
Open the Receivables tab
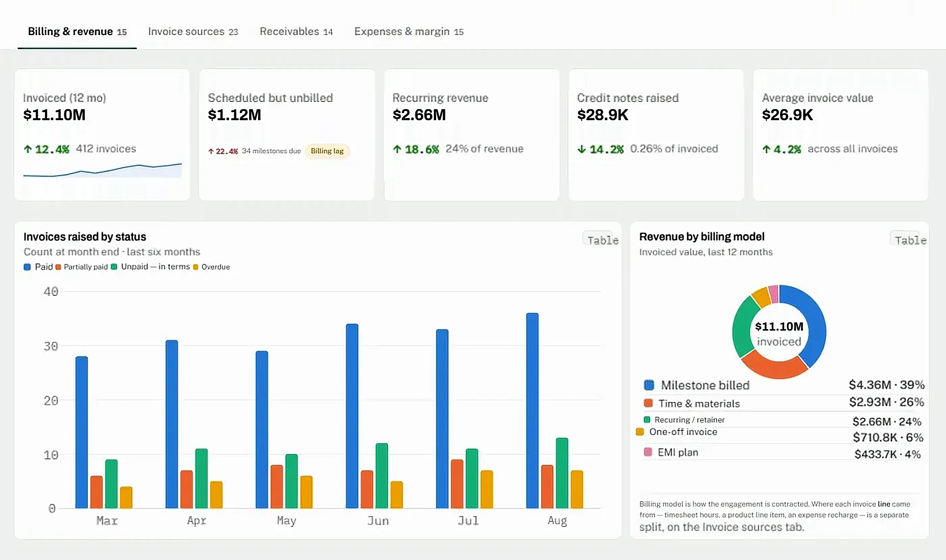tap(296, 32)
